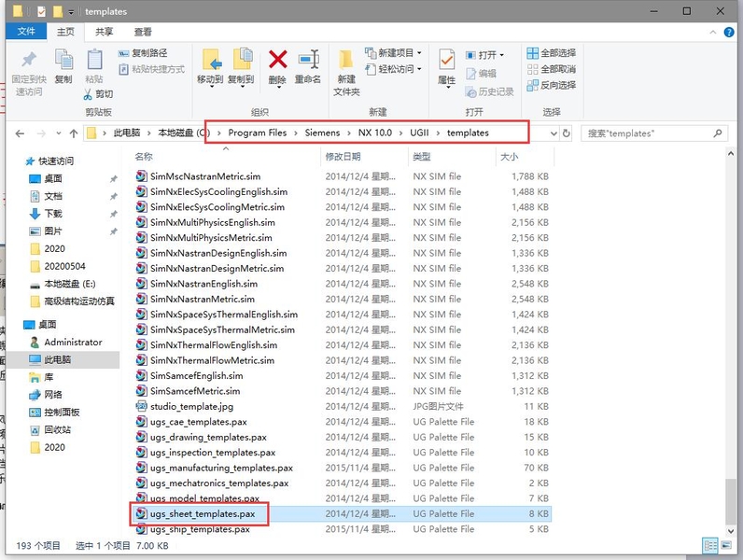
Task: Open Pictures (图片) in the sidebar
Action: coord(47,231)
